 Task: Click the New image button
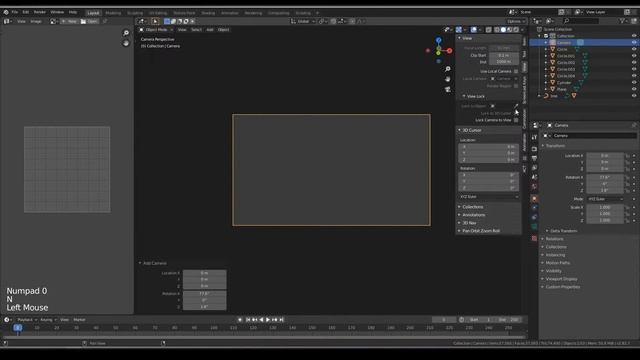[69, 21]
